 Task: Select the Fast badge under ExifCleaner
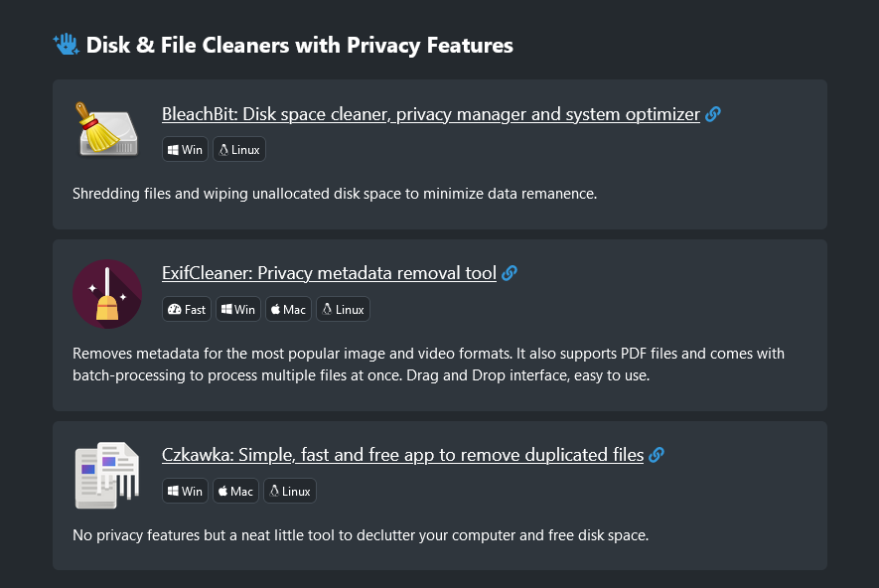[x=188, y=309]
